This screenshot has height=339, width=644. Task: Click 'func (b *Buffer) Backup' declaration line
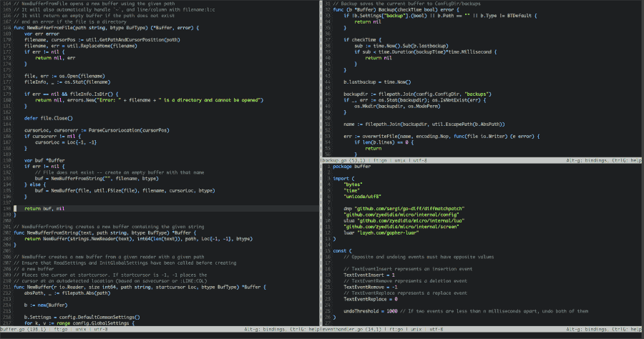pos(396,10)
